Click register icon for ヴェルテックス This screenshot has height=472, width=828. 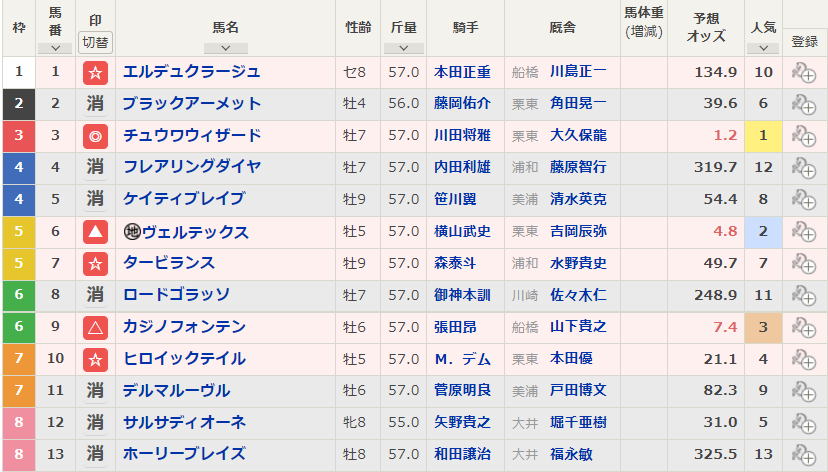tap(804, 232)
